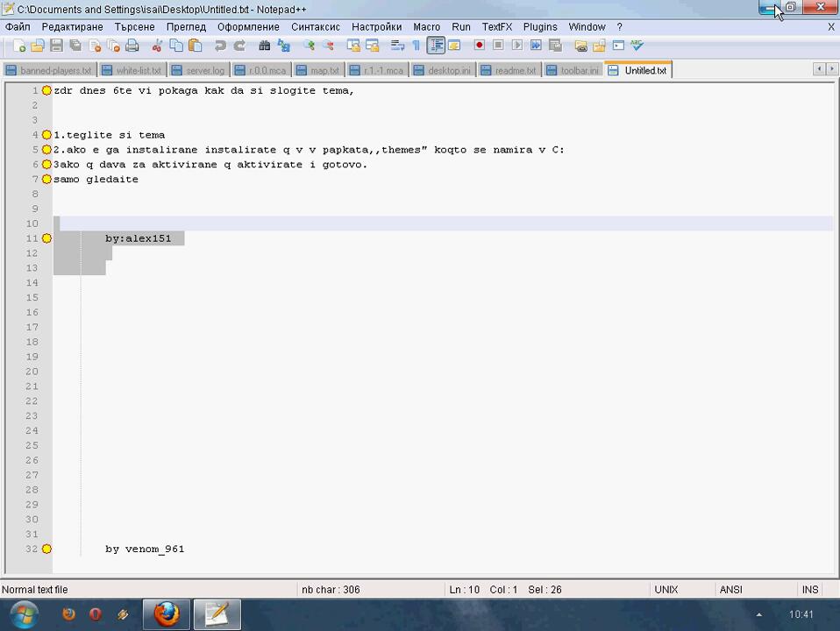This screenshot has width=840, height=631.
Task: Toggle the word wrap toolbar button
Action: pyautogui.click(x=397, y=46)
